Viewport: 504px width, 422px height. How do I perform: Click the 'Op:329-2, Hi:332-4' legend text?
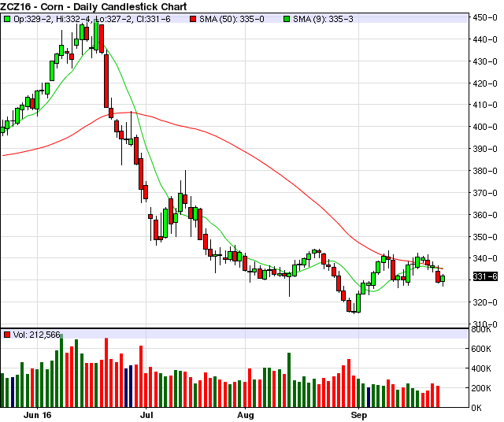(52, 19)
